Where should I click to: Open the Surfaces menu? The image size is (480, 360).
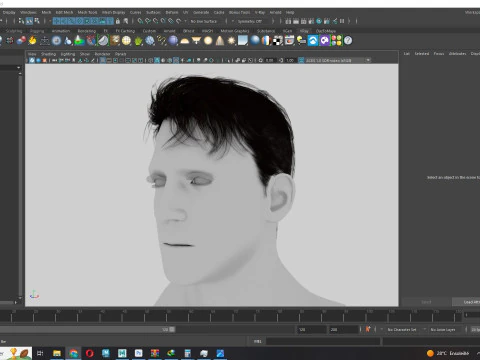coord(153,12)
